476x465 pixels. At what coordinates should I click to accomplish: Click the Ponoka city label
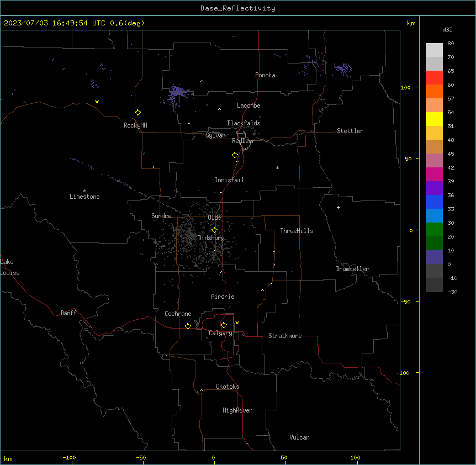[265, 75]
